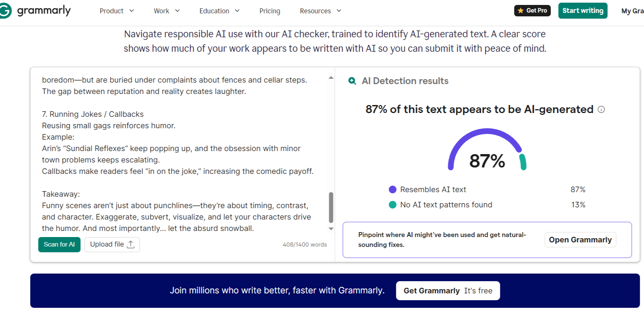This screenshot has height=312, width=644.
Task: Click the info icon beside AI-generated heading
Action: click(x=601, y=110)
